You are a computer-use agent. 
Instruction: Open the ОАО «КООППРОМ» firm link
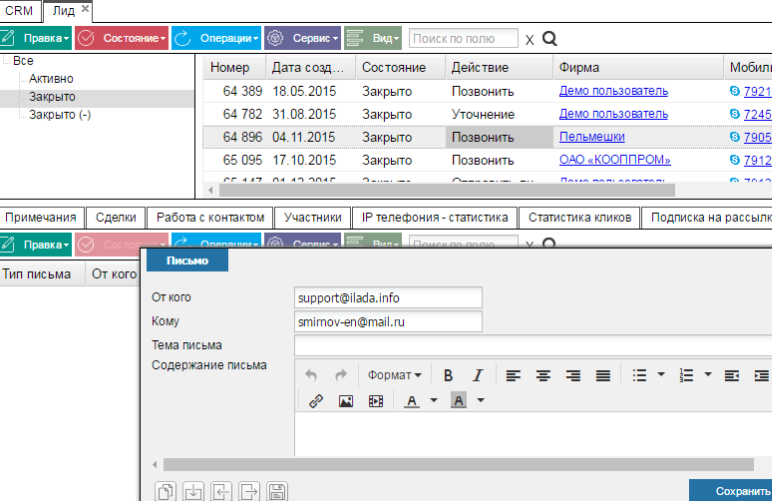click(615, 160)
